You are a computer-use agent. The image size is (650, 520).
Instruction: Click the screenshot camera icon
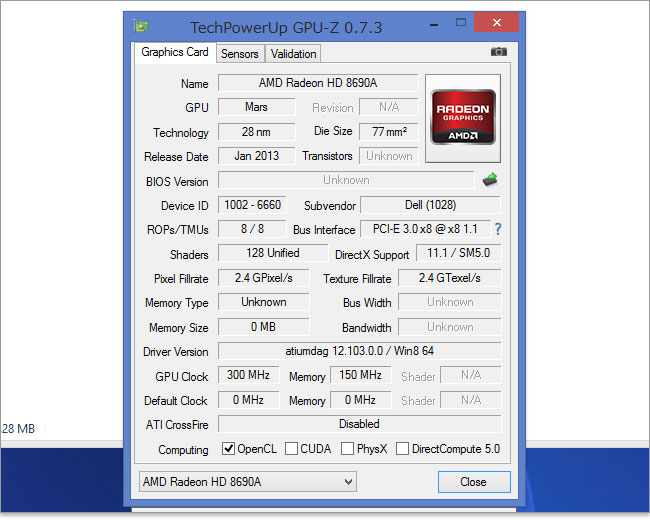(499, 52)
